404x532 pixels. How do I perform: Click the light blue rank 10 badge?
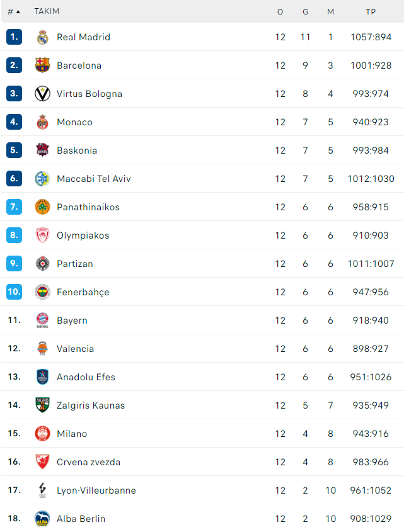pyautogui.click(x=14, y=291)
